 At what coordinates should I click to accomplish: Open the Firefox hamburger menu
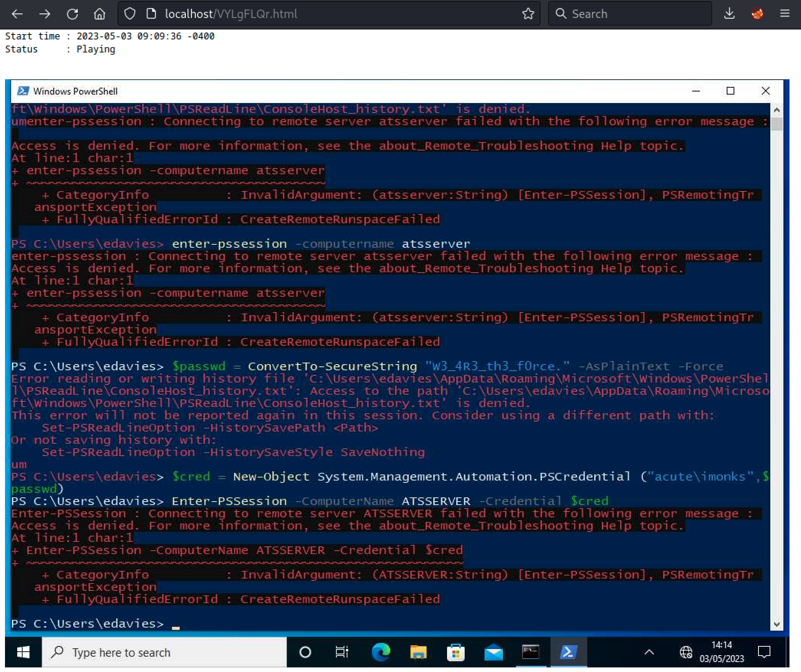coord(785,14)
